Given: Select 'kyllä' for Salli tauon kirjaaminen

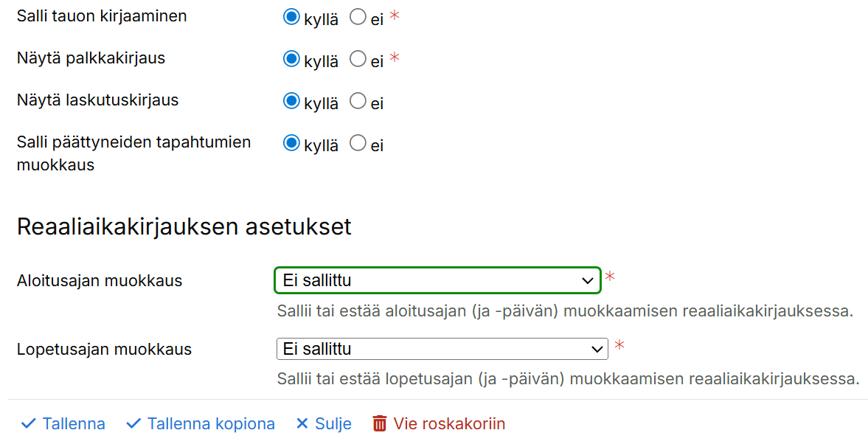Looking at the screenshot, I should pos(291,17).
